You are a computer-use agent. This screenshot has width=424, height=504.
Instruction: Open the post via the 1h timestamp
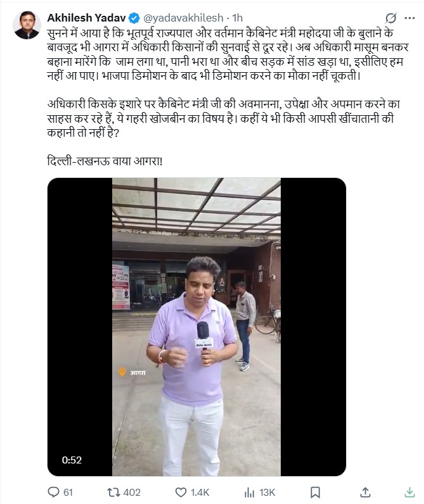click(238, 18)
